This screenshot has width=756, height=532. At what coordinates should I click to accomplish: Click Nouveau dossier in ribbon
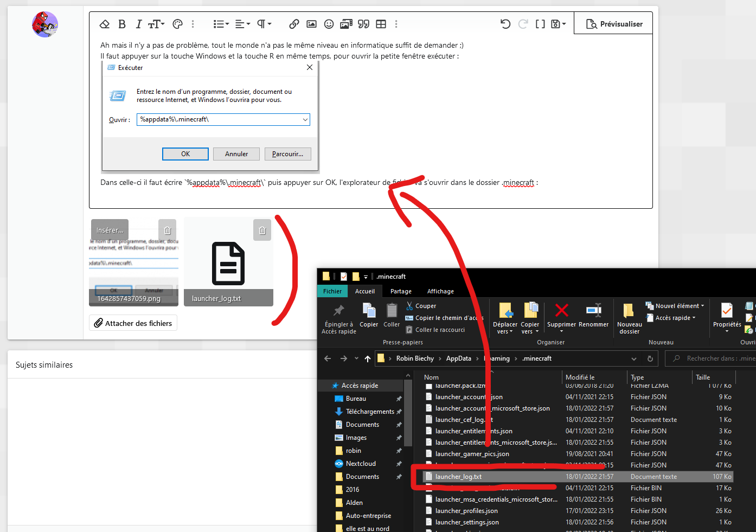629,318
